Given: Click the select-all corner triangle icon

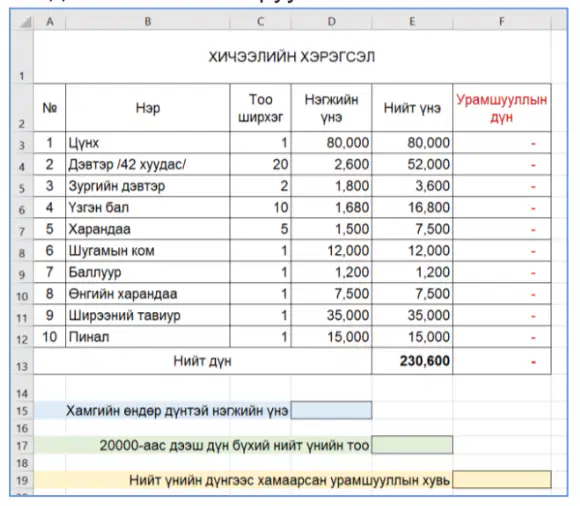Looking at the screenshot, I should tap(25, 22).
